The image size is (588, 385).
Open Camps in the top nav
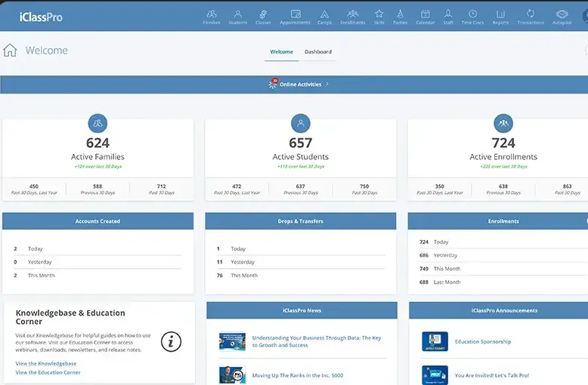point(324,17)
